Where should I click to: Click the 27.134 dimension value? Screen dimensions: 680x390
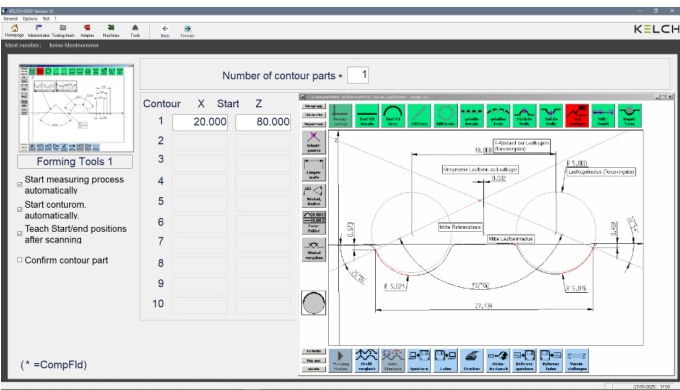point(484,306)
